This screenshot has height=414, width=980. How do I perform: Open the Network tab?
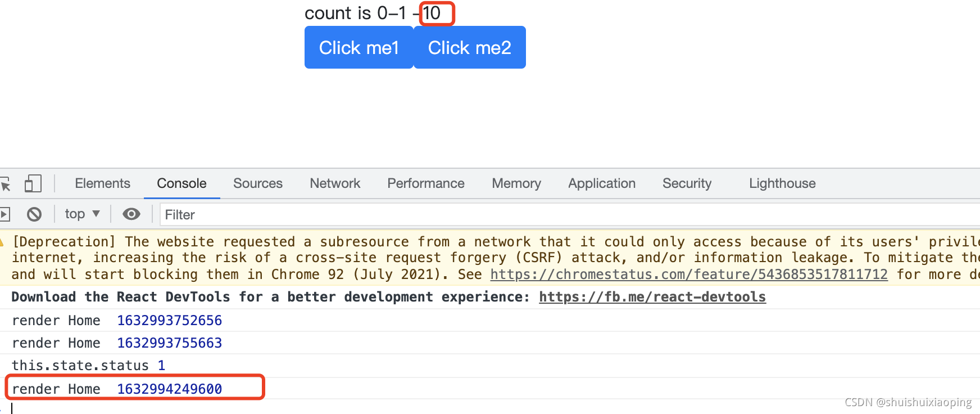point(335,183)
